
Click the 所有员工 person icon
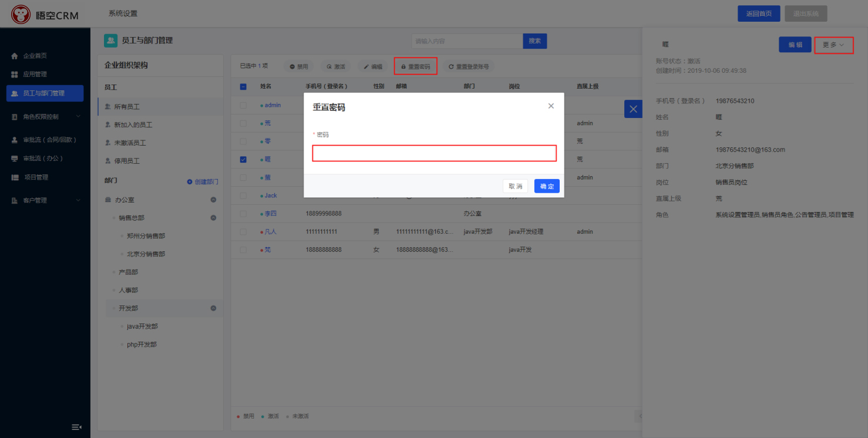pos(108,107)
